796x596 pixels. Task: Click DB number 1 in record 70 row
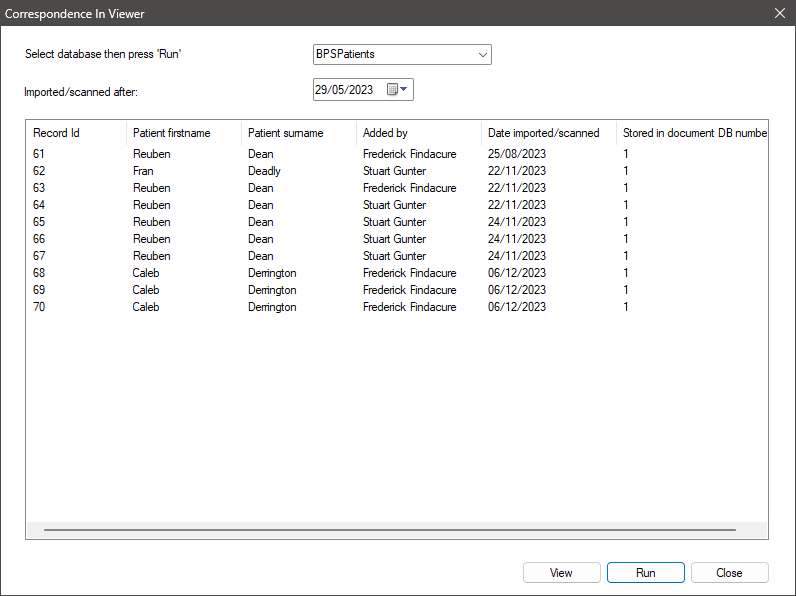[626, 307]
